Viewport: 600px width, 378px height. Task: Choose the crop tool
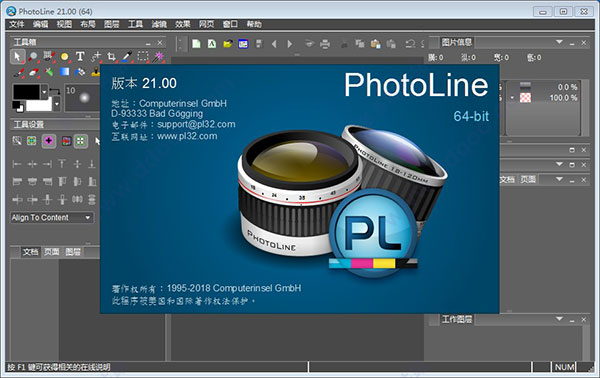click(111, 57)
